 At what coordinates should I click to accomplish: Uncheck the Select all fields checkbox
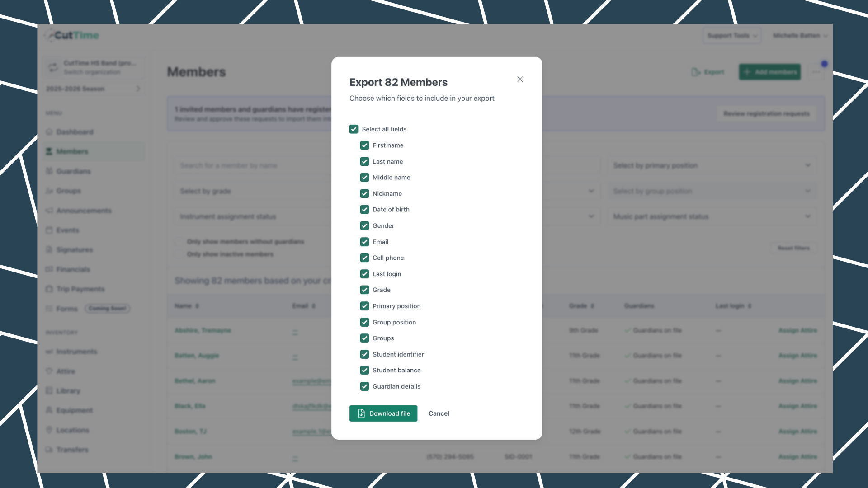click(354, 129)
